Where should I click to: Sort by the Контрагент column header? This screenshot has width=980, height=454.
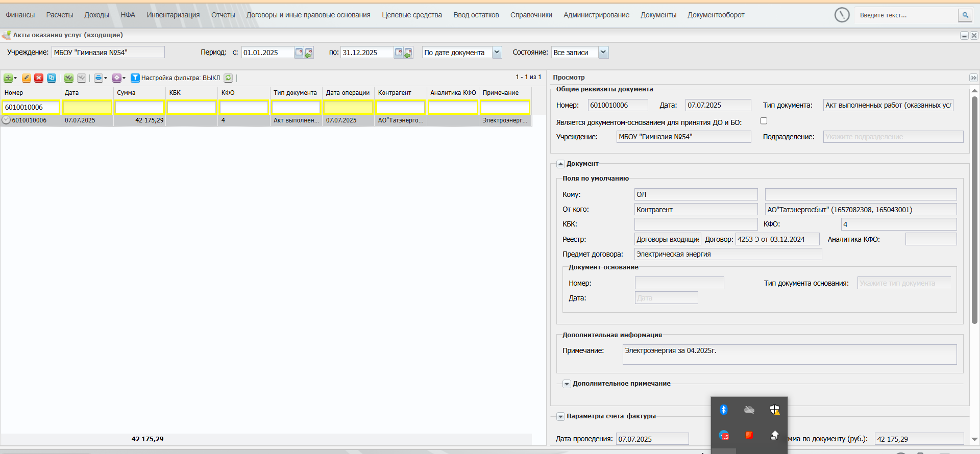click(401, 93)
